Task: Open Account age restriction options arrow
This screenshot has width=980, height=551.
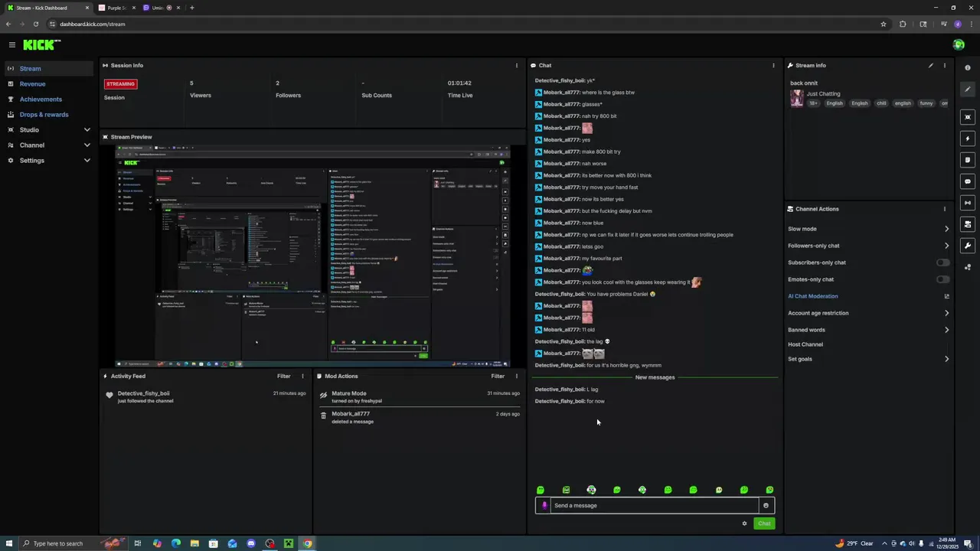Action: [946, 313]
